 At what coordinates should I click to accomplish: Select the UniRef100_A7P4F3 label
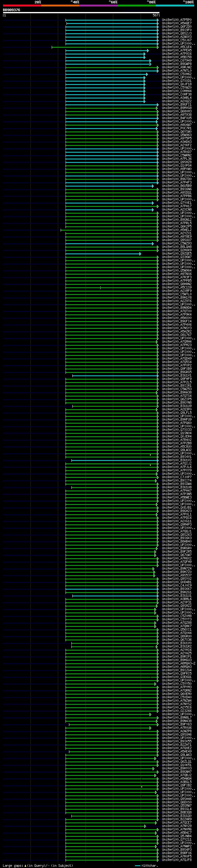pos(176,183)
